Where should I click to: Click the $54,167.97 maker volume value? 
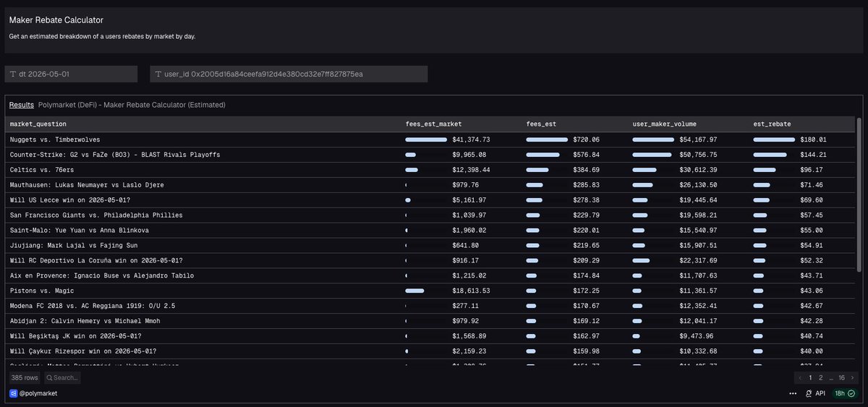(x=698, y=140)
